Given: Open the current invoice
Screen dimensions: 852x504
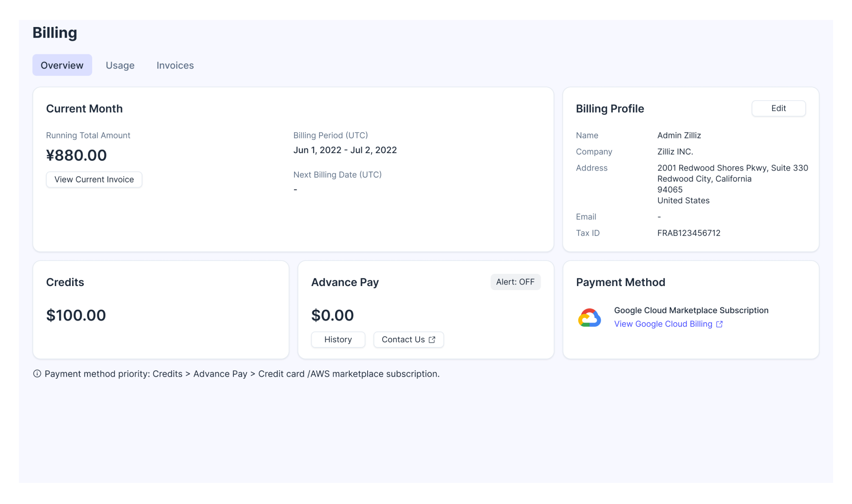Looking at the screenshot, I should [x=94, y=179].
